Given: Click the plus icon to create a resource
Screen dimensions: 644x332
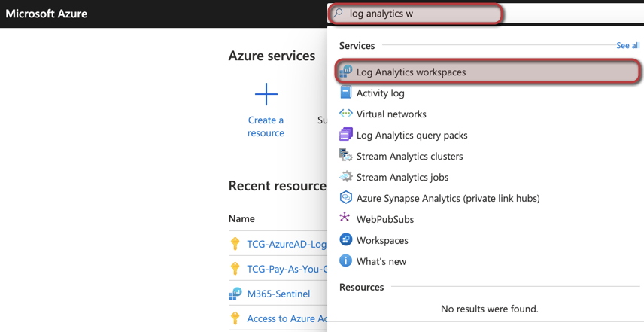Looking at the screenshot, I should tap(266, 94).
